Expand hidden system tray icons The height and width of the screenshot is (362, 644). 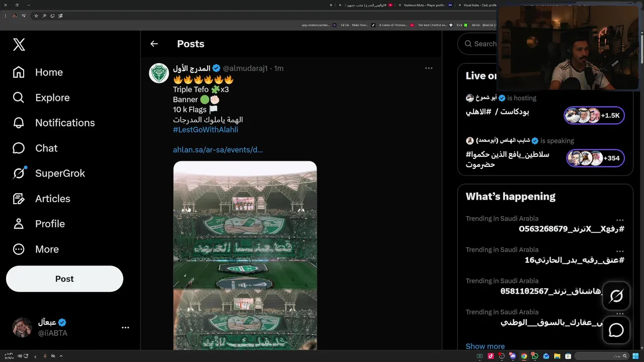pyautogui.click(x=61, y=356)
